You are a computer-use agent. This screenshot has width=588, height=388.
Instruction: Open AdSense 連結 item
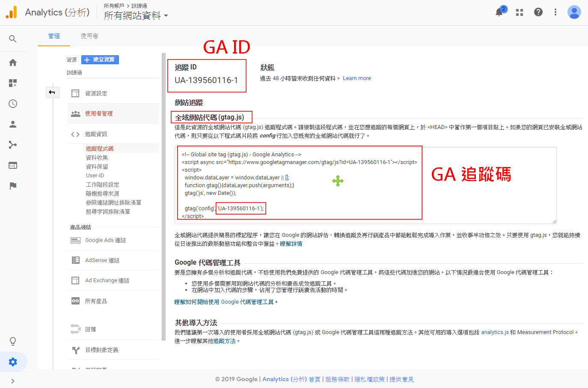pos(113,260)
